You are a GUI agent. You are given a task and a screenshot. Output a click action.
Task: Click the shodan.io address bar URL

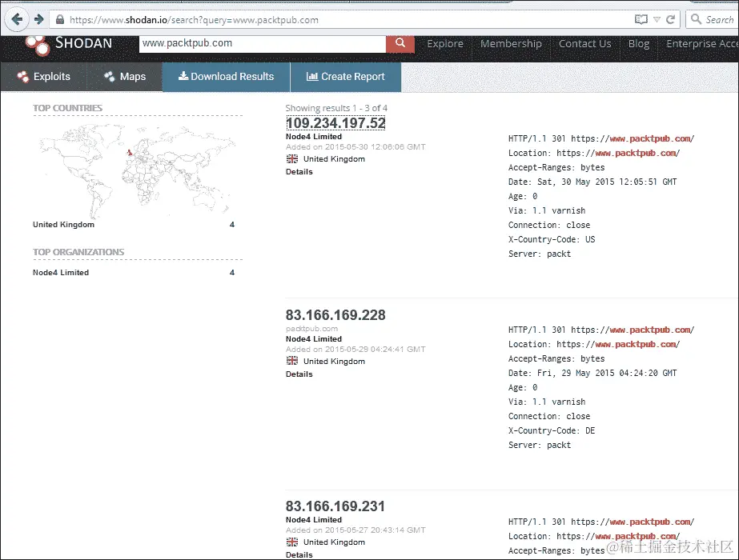[194, 20]
